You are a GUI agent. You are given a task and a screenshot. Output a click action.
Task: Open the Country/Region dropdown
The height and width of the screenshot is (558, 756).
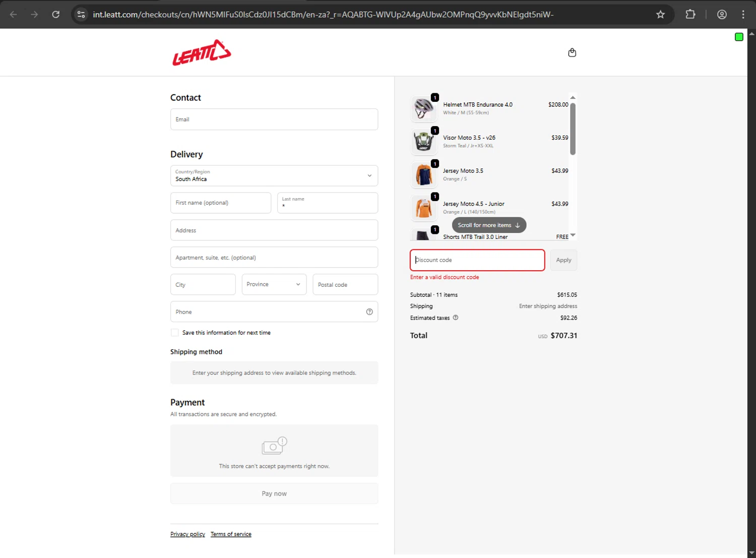coord(274,175)
